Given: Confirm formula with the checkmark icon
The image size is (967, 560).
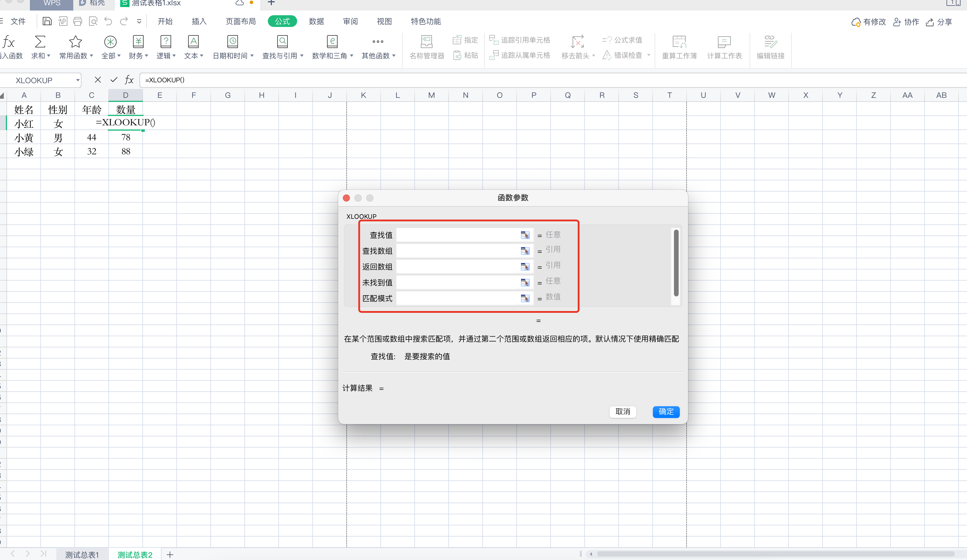Looking at the screenshot, I should coord(114,80).
